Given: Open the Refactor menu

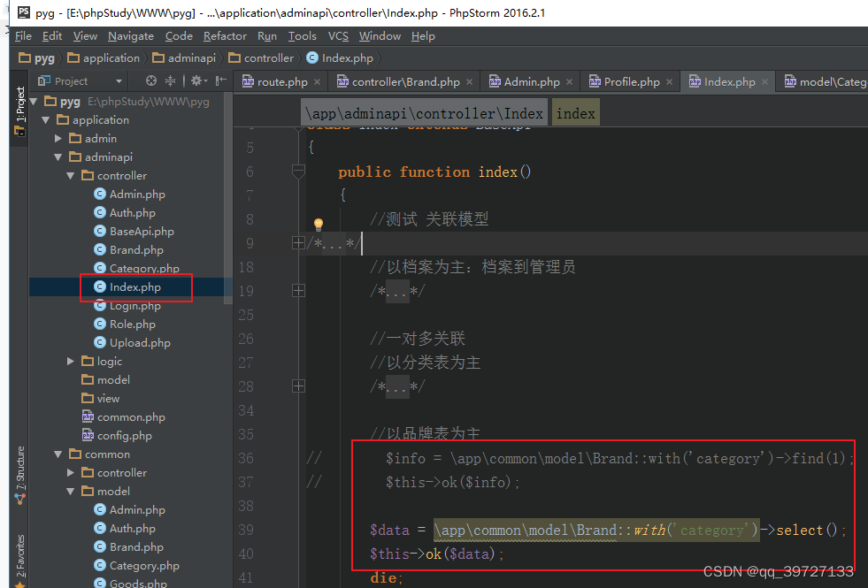Looking at the screenshot, I should (x=225, y=36).
